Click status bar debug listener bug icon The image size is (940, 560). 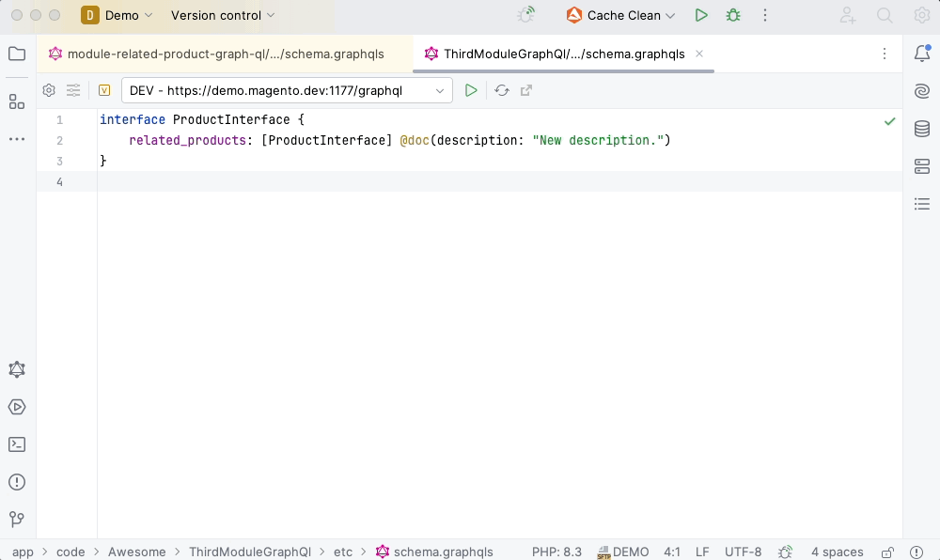click(x=785, y=552)
